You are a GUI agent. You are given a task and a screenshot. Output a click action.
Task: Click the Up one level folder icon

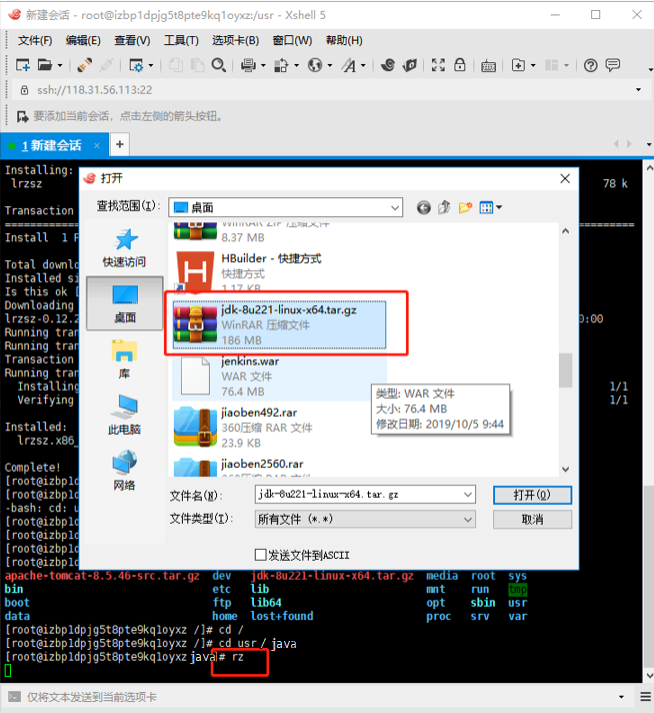(444, 208)
